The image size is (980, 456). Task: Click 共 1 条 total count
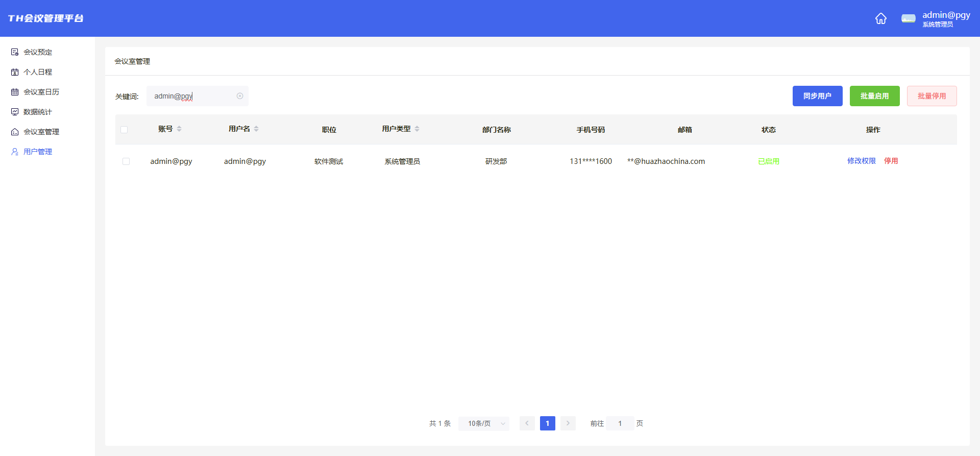tap(440, 423)
